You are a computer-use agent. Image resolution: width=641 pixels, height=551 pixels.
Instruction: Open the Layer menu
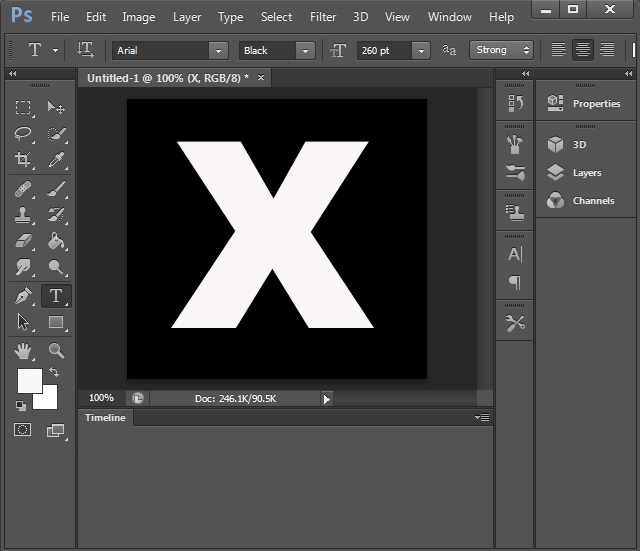pyautogui.click(x=187, y=17)
